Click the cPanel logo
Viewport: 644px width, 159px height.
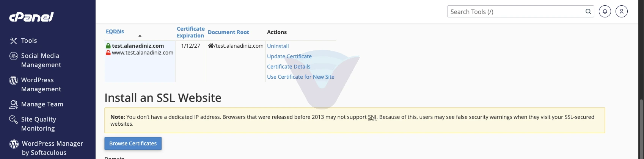click(x=31, y=17)
